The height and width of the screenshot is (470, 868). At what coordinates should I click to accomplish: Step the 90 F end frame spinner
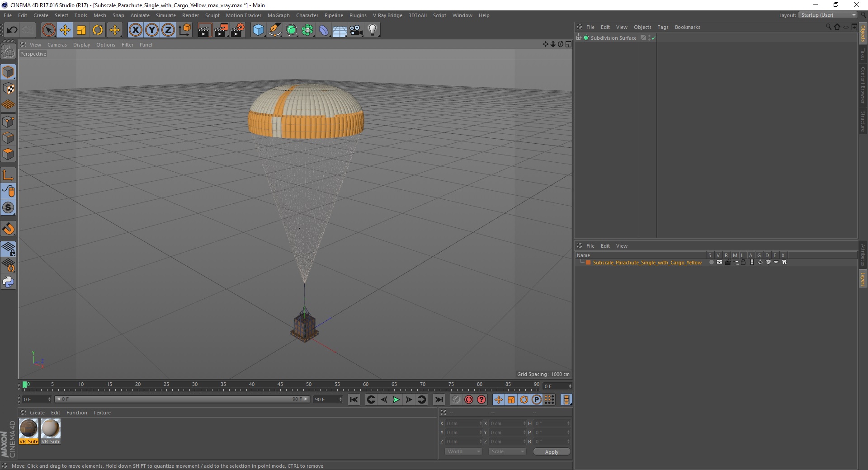340,399
